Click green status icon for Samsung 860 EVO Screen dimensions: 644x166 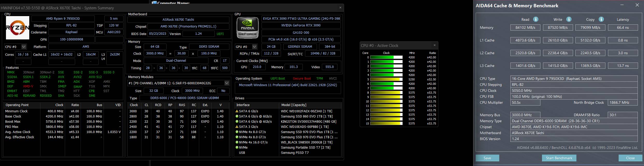point(237,116)
